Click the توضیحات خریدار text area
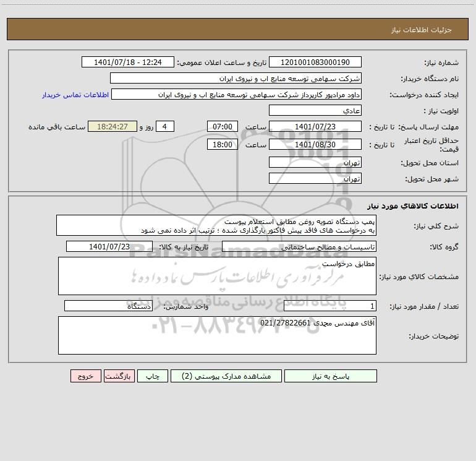This screenshot has height=461, width=476. pos(217,335)
